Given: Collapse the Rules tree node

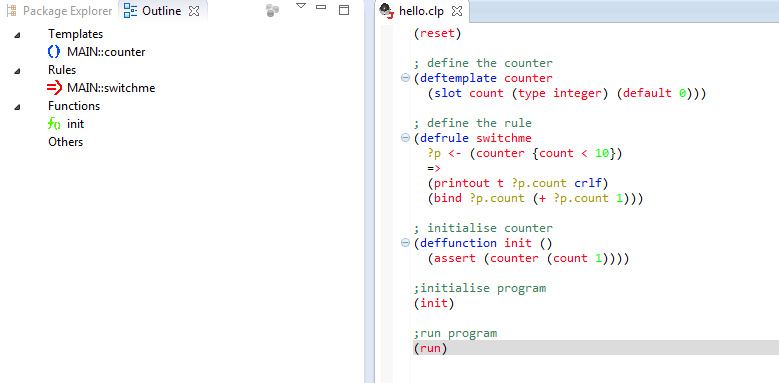Looking at the screenshot, I should click(x=17, y=71).
